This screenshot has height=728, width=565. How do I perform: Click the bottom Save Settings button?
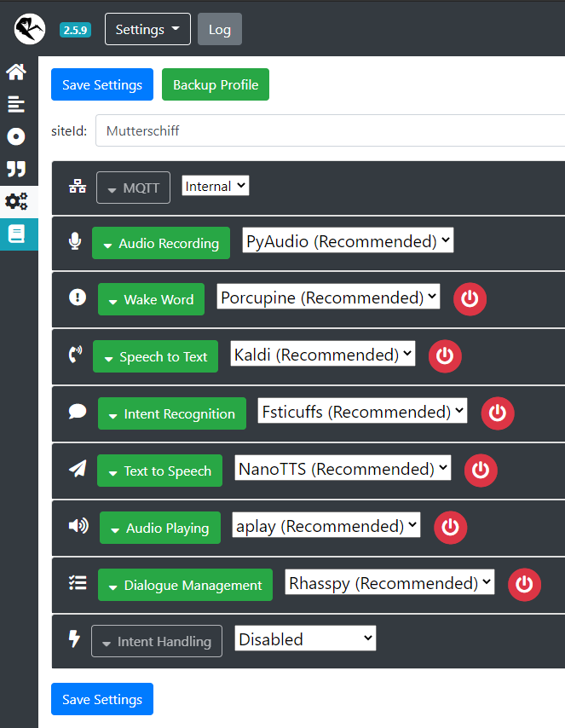coord(102,699)
